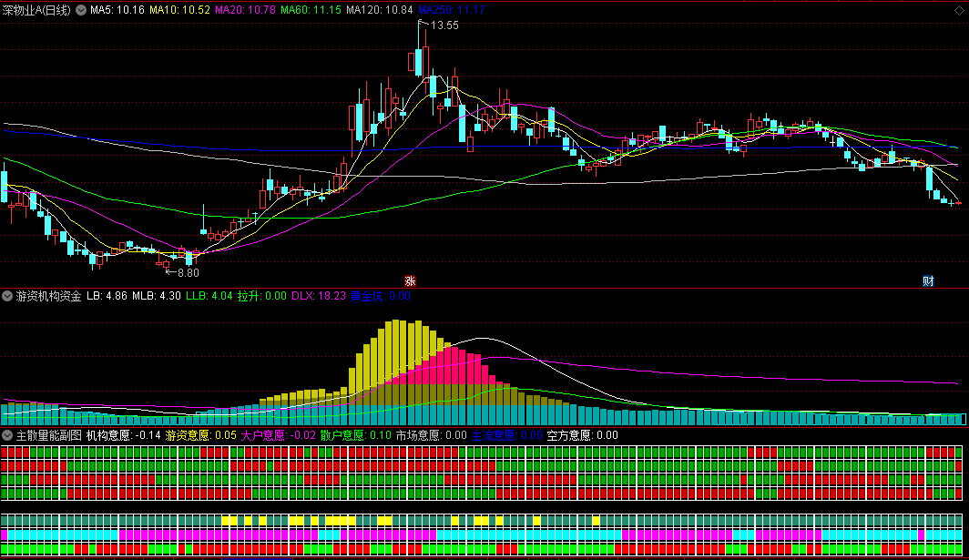969x560 pixels.
Task: Click the diamond icon at chart's top-right corner
Action: coord(959,10)
